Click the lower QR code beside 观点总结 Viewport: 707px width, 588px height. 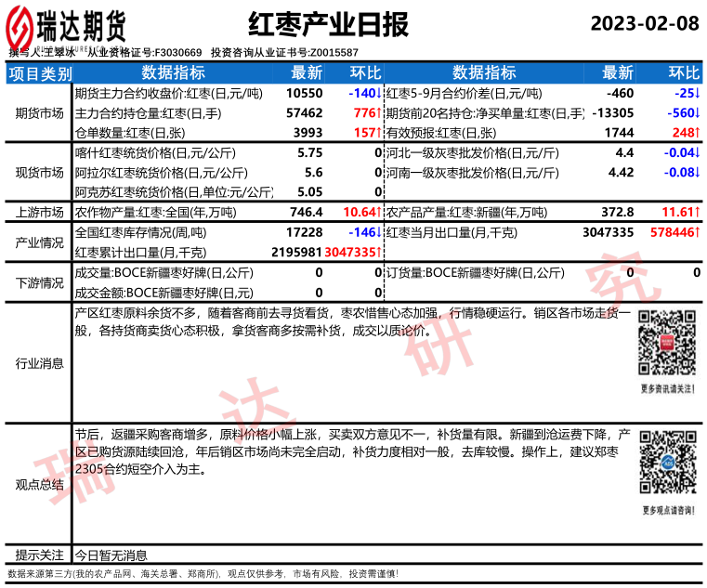(x=667, y=464)
